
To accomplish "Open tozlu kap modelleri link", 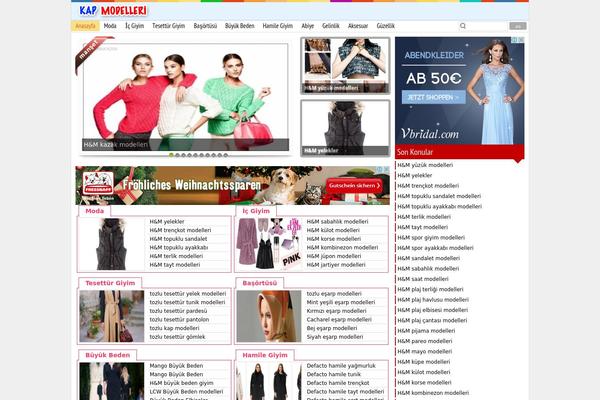I will [x=174, y=328].
